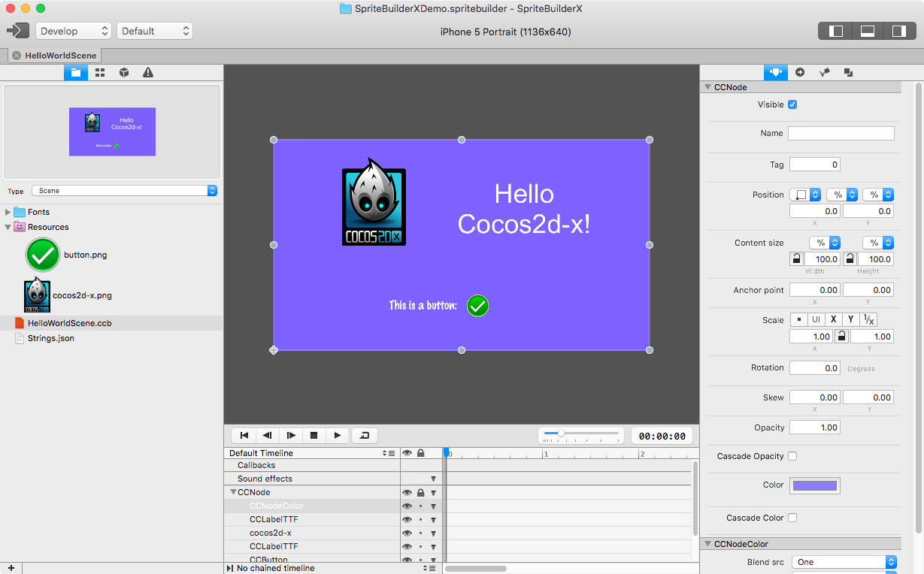Open the tileless grid view tab in left panel

pos(100,72)
